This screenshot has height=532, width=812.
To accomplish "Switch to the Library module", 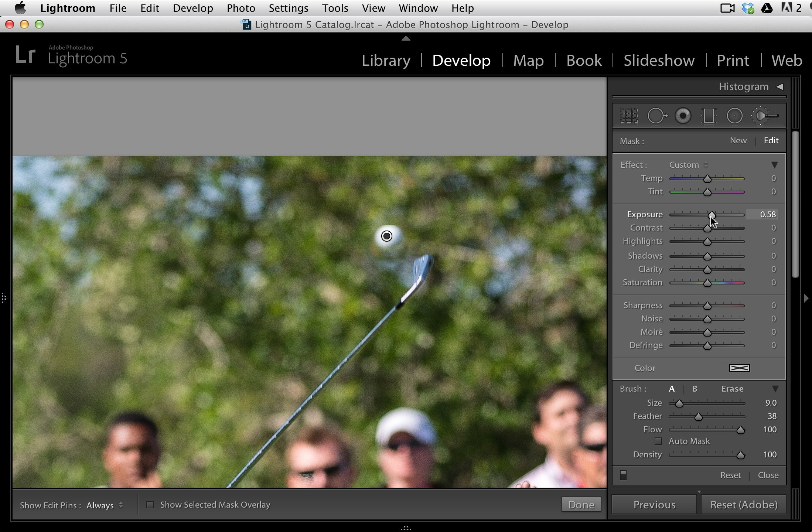I will click(386, 60).
